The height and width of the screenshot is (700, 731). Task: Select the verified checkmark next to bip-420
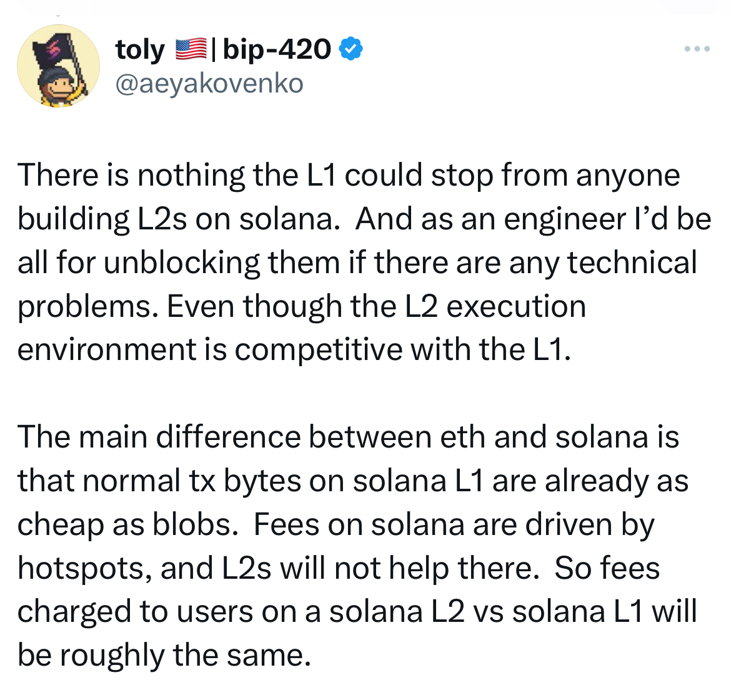(351, 47)
